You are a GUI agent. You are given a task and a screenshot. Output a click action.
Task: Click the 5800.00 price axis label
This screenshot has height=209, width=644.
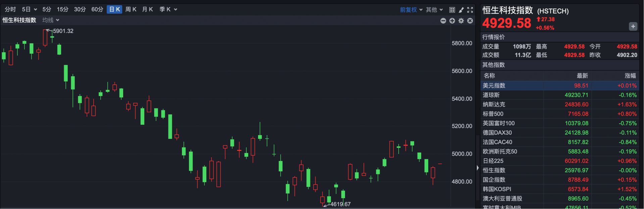point(462,43)
